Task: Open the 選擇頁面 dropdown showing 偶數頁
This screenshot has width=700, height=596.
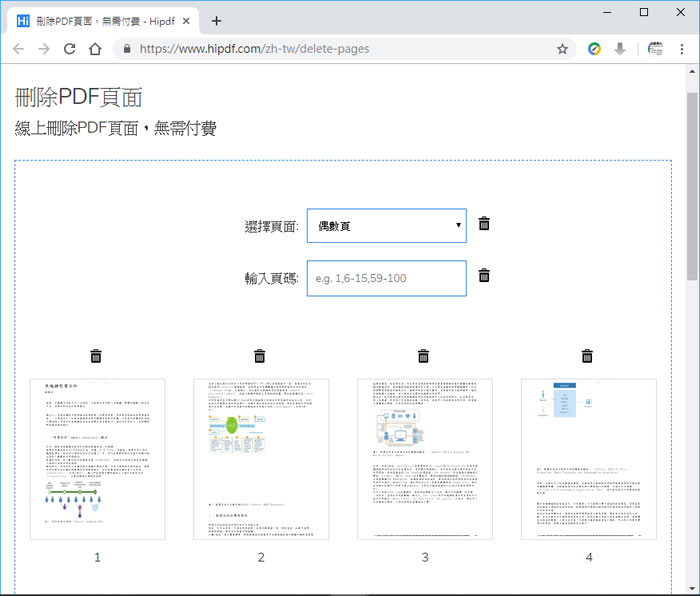Action: pos(387,225)
